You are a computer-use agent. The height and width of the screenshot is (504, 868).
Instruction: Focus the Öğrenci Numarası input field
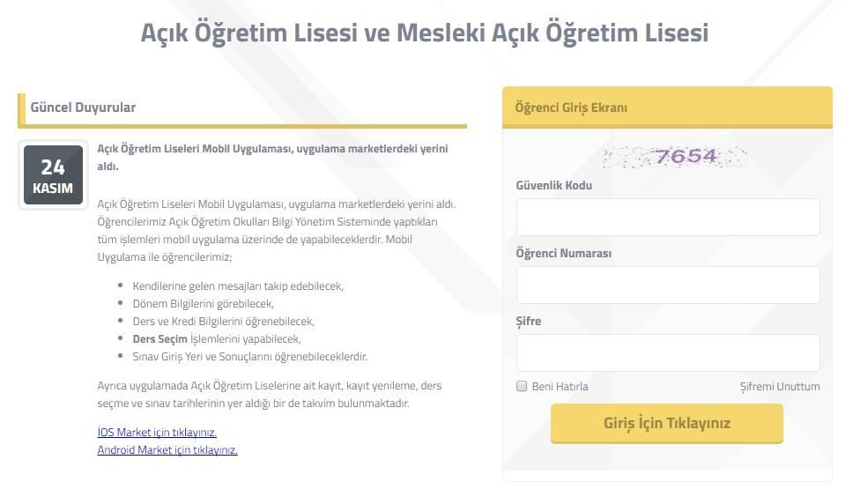(x=668, y=285)
